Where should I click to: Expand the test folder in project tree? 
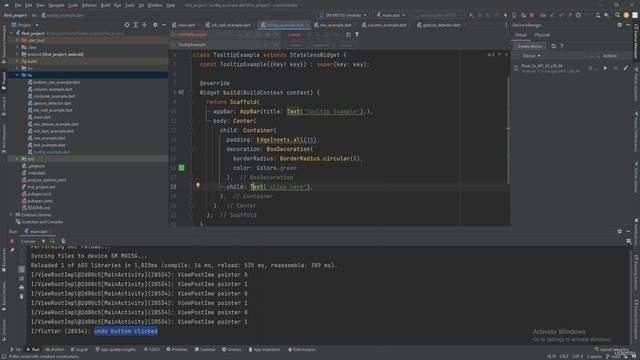(17, 159)
